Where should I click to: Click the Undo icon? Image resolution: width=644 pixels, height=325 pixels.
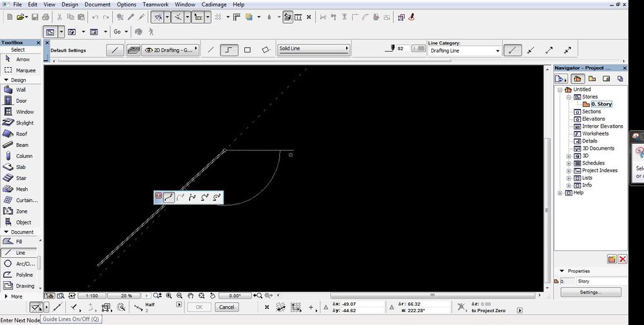95,17
